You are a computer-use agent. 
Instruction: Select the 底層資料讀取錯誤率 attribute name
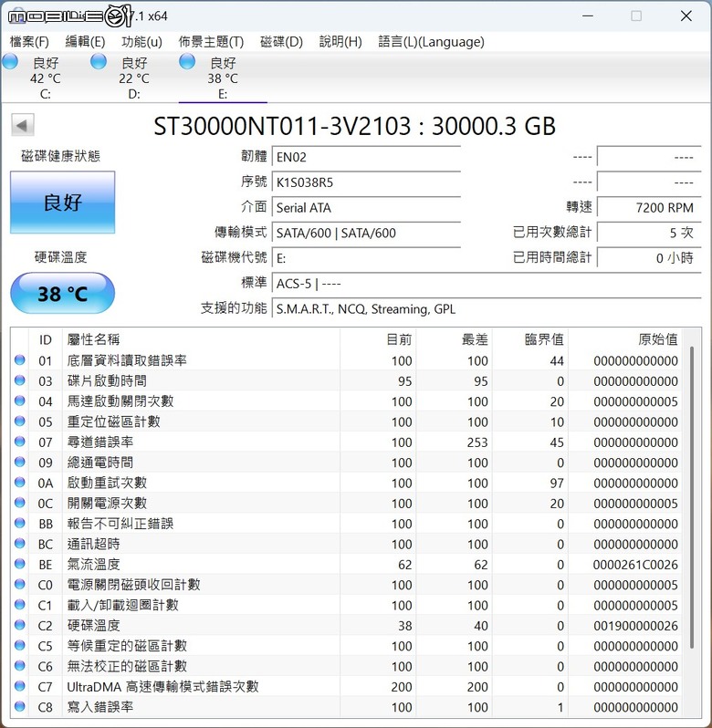coord(127,360)
